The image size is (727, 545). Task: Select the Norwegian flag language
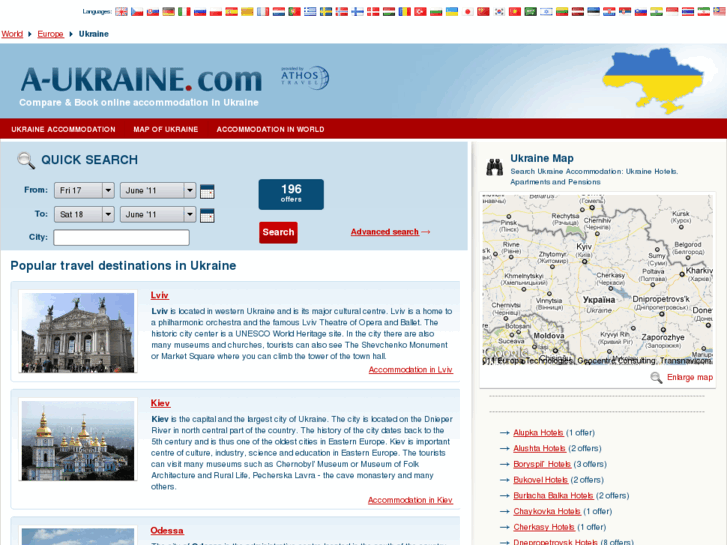click(342, 12)
